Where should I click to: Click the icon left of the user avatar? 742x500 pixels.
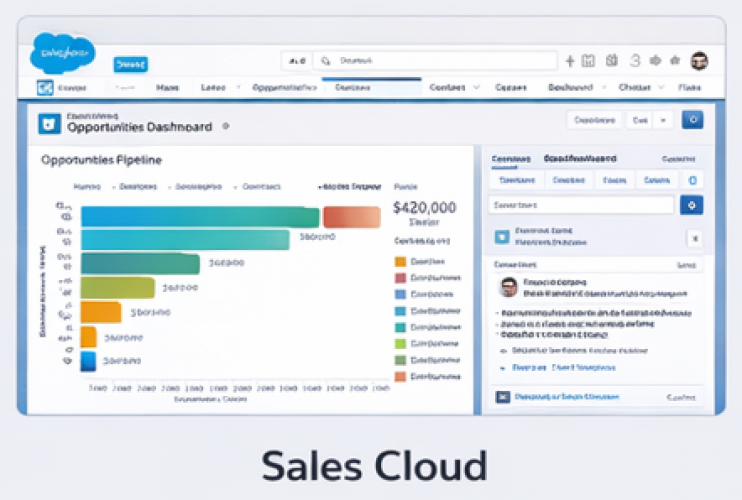click(x=675, y=61)
